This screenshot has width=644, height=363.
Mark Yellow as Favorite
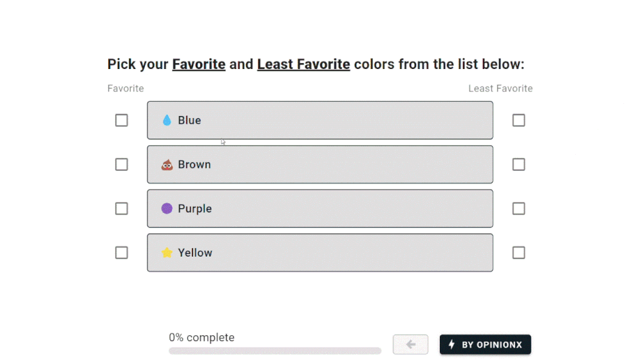[x=121, y=253]
